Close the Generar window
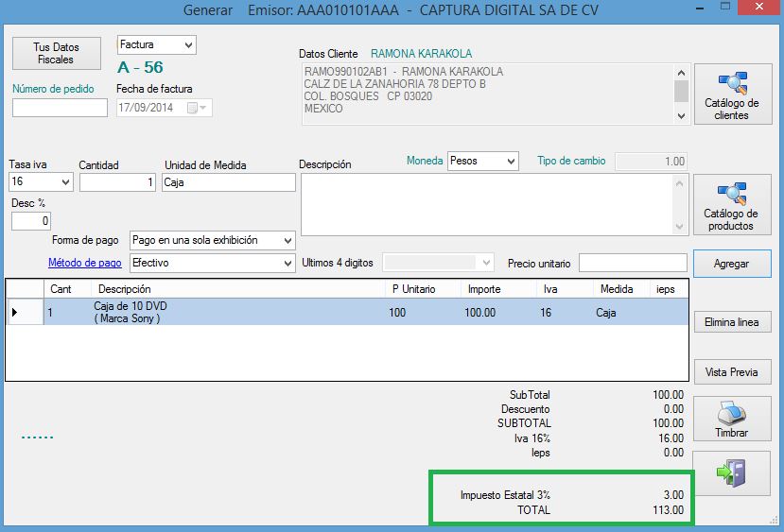Screen dimensions: 784x532 (759, 7)
